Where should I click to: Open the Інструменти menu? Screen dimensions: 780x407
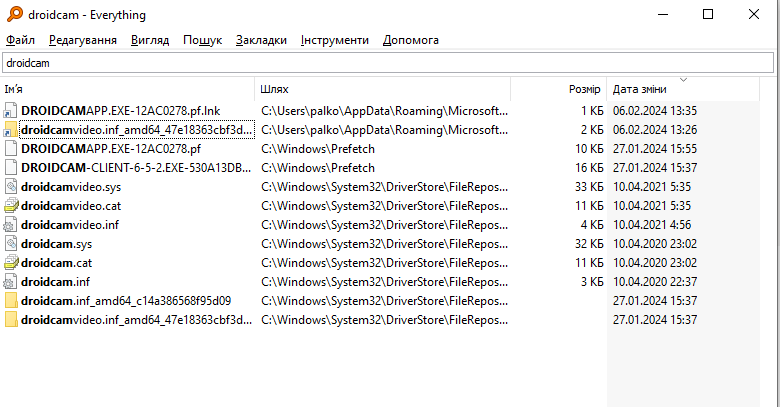(x=334, y=40)
